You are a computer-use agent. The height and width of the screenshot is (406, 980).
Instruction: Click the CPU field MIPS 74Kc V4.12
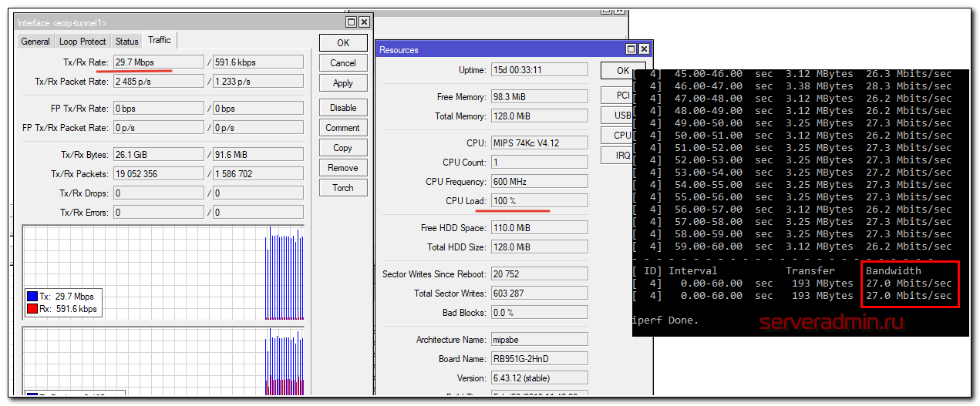[539, 143]
